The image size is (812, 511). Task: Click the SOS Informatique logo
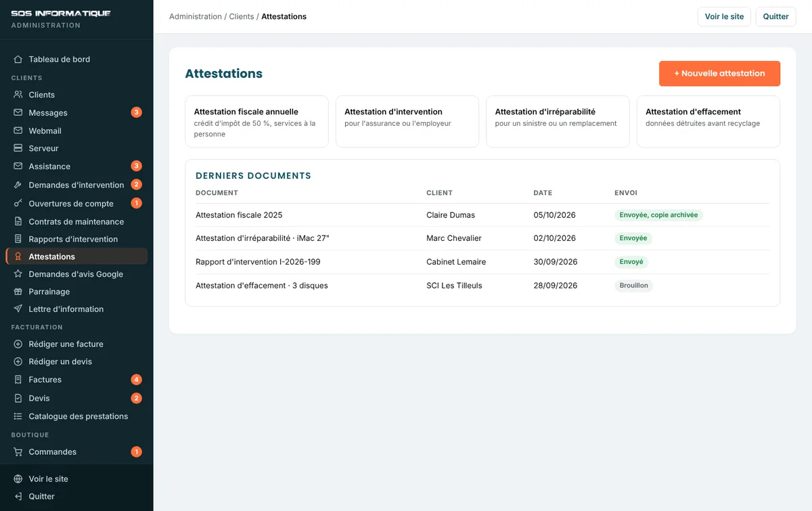click(x=61, y=14)
